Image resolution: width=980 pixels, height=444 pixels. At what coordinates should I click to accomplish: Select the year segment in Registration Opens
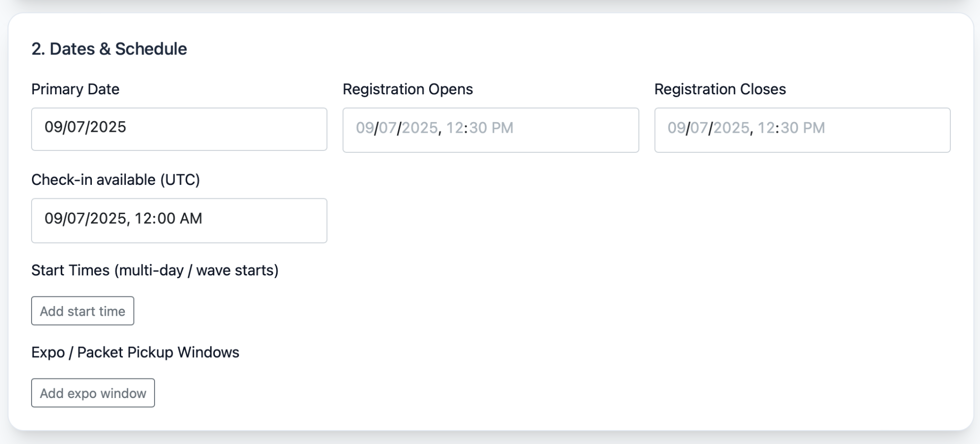(x=420, y=128)
